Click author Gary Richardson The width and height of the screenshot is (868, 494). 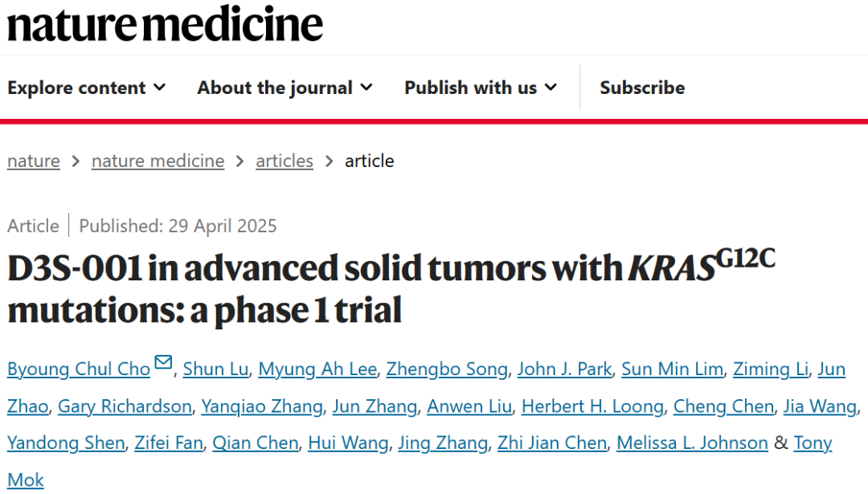(125, 406)
